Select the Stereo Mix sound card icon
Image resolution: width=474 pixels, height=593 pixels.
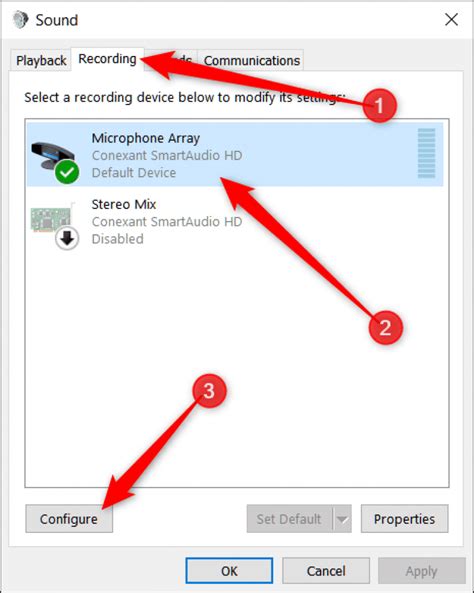(51, 218)
